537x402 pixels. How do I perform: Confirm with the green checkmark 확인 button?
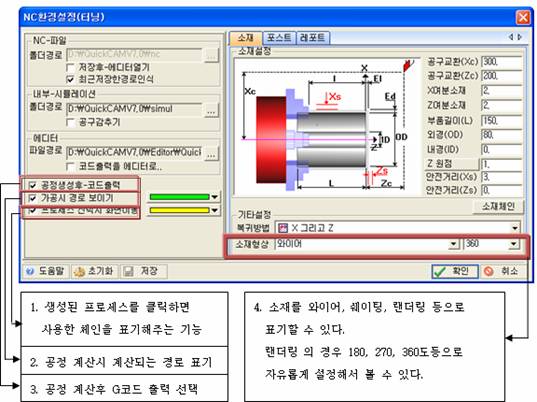[x=455, y=271]
